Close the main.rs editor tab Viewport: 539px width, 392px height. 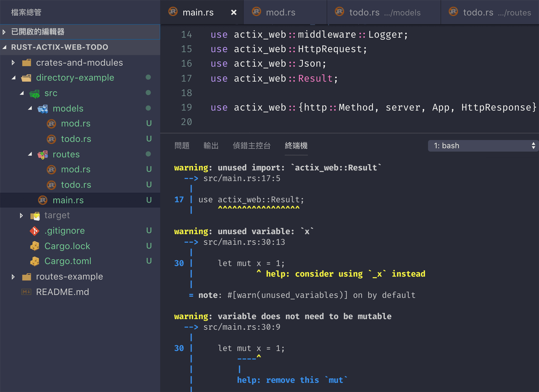234,12
